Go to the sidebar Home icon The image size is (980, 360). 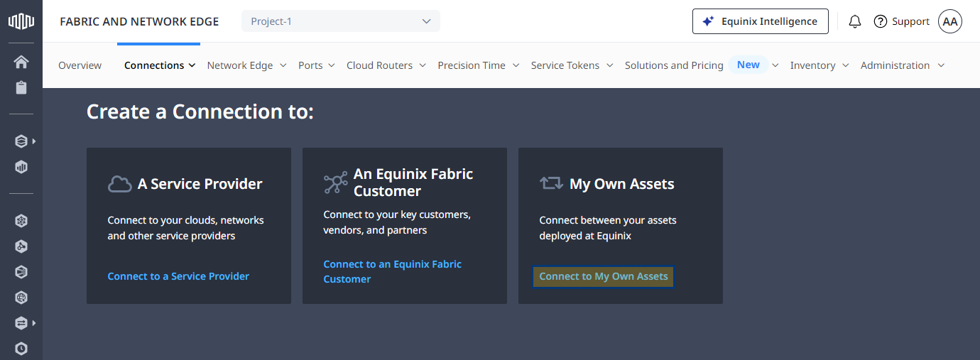(x=21, y=62)
